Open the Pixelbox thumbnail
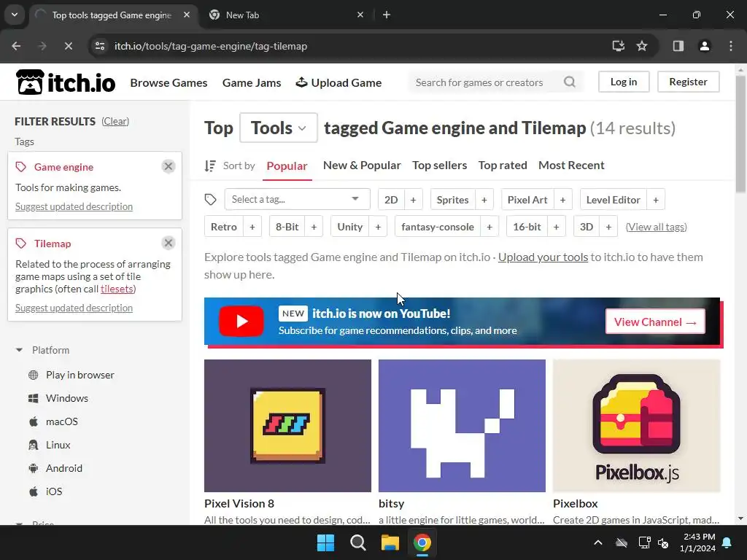Image resolution: width=747 pixels, height=560 pixels. point(636,425)
